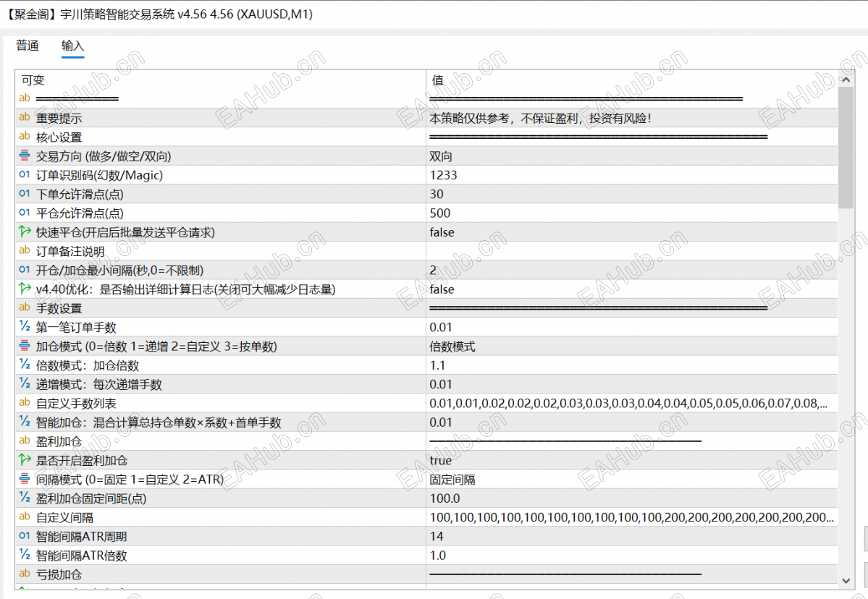868x599 pixels.
Task: Select the 自定义间隔 values list
Action: [x=631, y=518]
